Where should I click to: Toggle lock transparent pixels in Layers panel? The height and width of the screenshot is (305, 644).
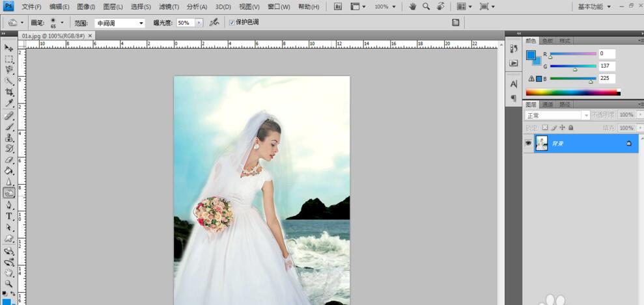[x=545, y=128]
